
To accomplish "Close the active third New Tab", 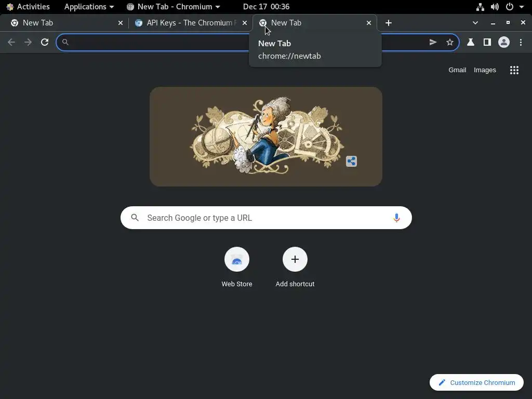I will coord(369,23).
